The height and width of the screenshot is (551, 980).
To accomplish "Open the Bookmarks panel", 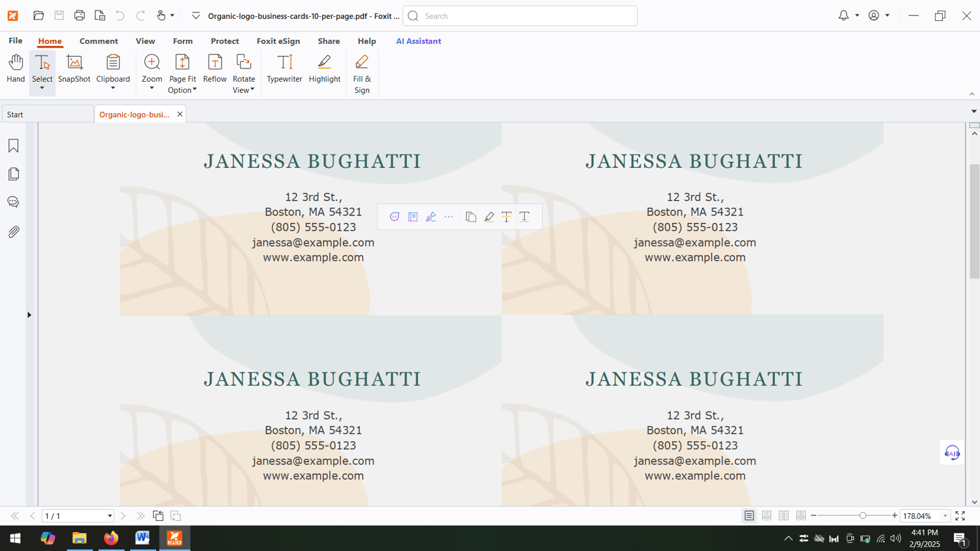I will point(13,146).
